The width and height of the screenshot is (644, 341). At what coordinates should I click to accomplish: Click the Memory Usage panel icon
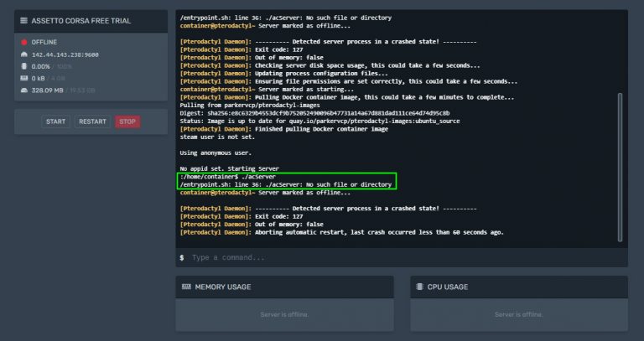pos(186,287)
